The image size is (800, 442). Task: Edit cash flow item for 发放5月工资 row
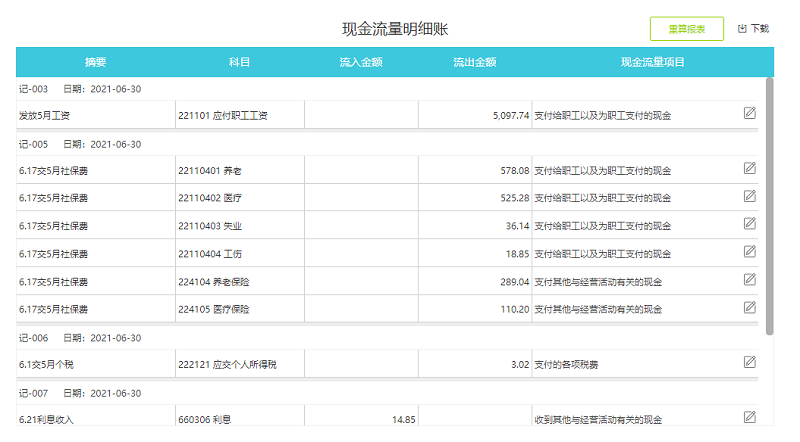pos(749,113)
